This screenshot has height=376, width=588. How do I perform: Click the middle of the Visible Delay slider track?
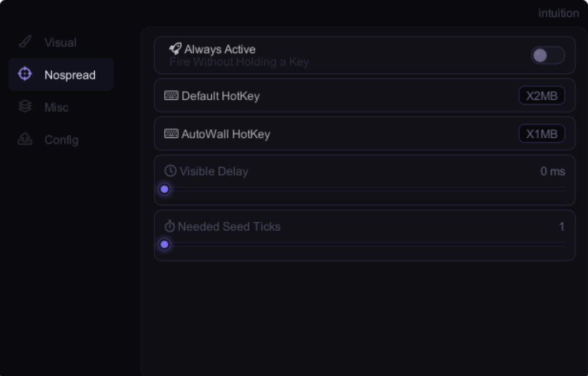(364, 189)
